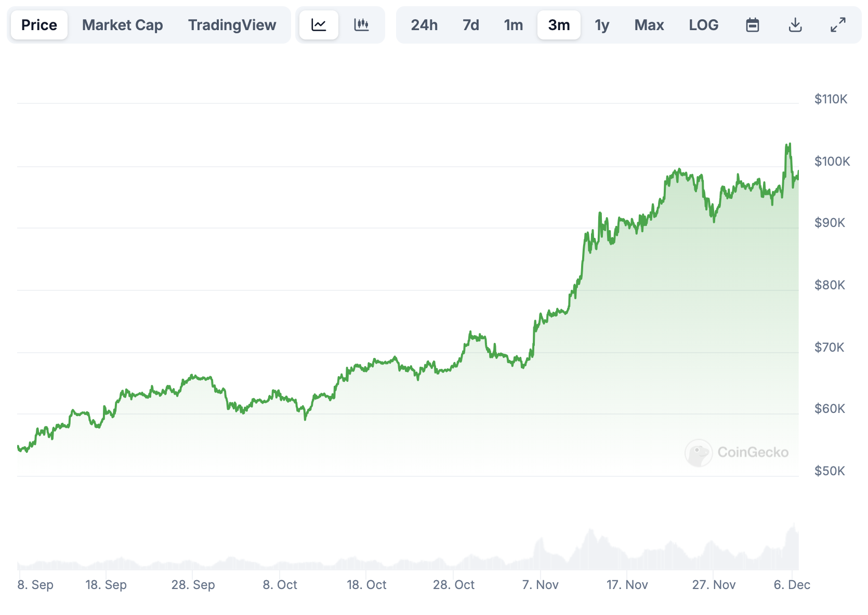
Task: Select the 7d timeframe
Action: (x=470, y=24)
